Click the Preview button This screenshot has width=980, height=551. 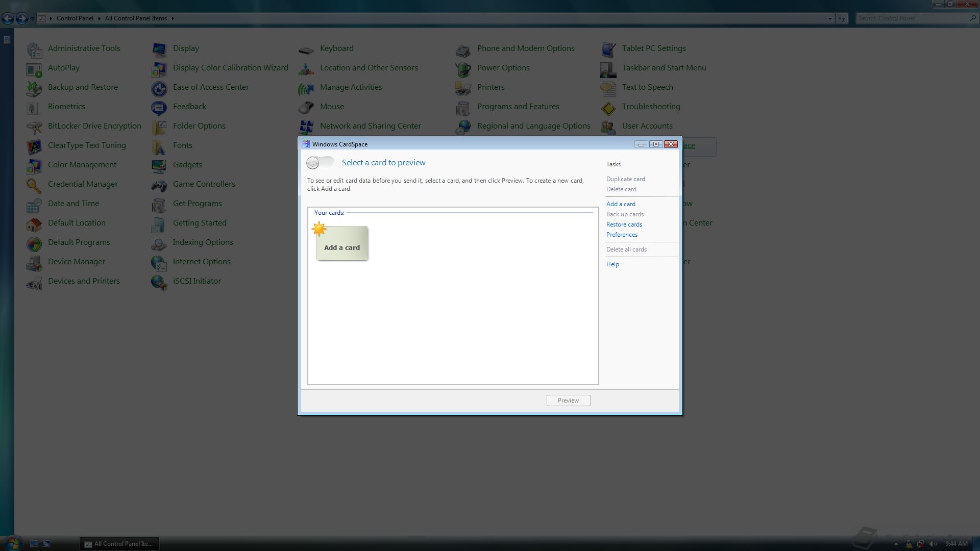[568, 400]
